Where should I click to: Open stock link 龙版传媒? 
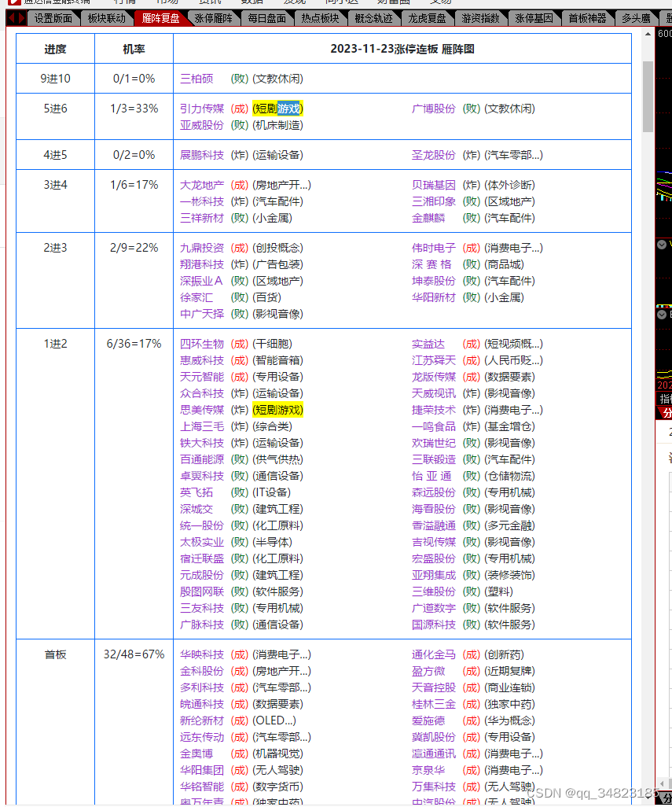(433, 377)
